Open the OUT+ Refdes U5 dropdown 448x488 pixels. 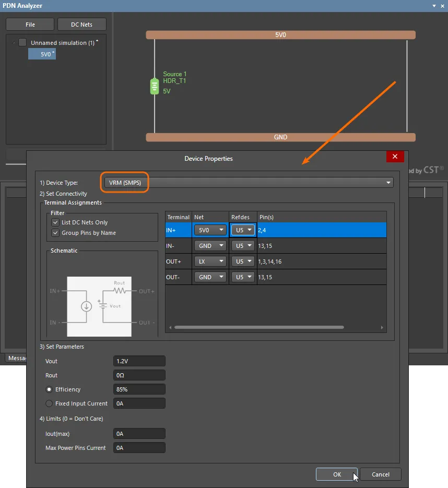pos(243,261)
